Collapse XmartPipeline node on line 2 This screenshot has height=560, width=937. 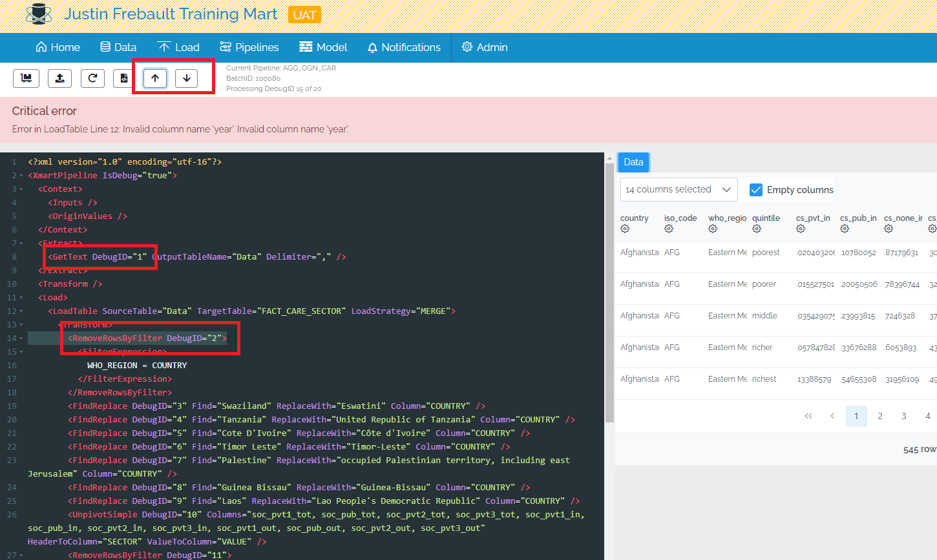pos(21,176)
